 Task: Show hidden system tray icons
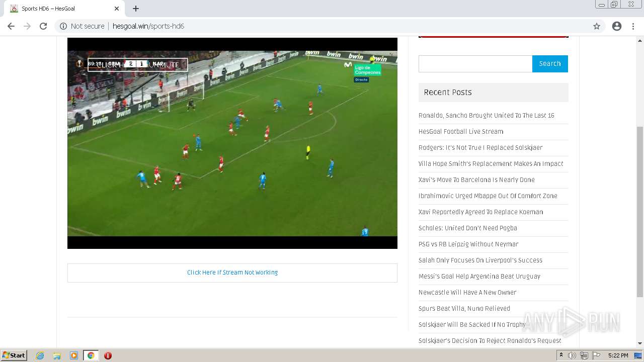(x=561, y=355)
